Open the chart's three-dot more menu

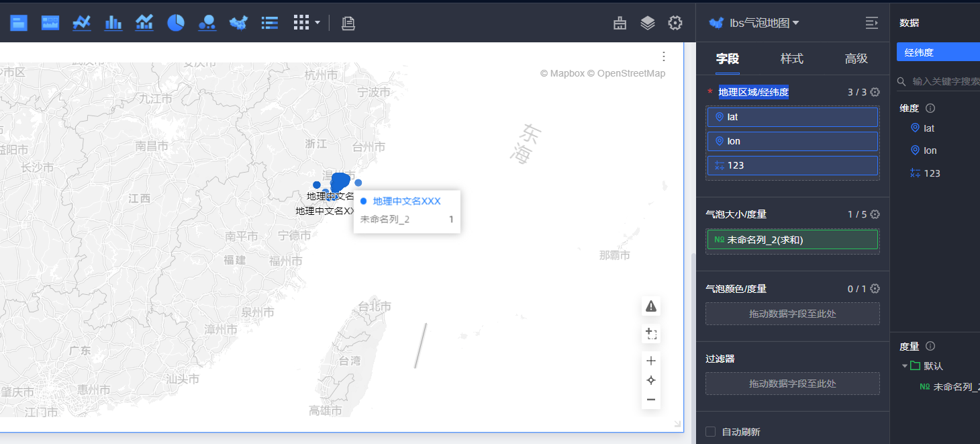pos(664,56)
